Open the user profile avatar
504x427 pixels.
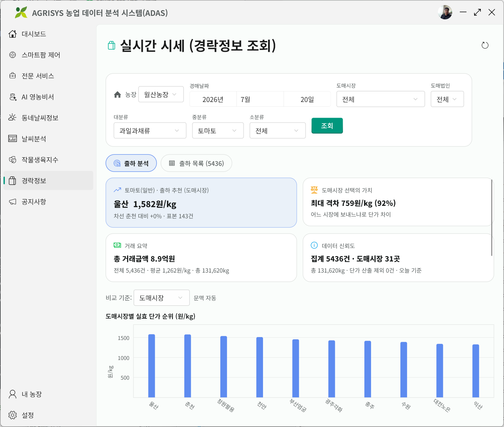pyautogui.click(x=445, y=12)
